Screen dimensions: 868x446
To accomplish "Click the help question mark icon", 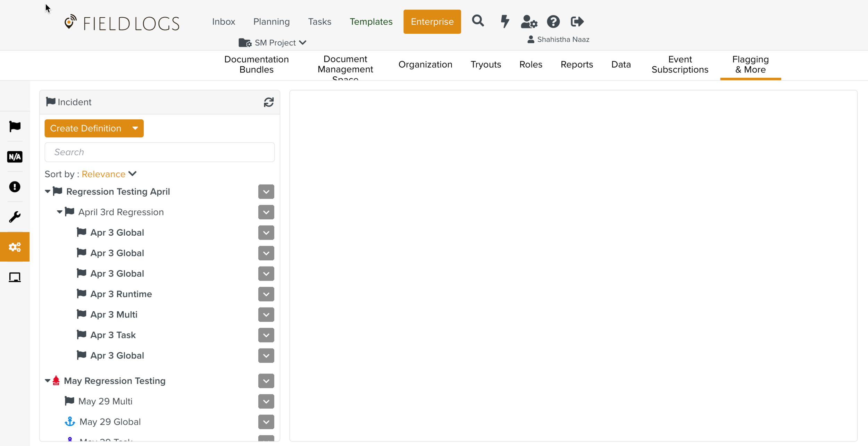I will (x=553, y=22).
